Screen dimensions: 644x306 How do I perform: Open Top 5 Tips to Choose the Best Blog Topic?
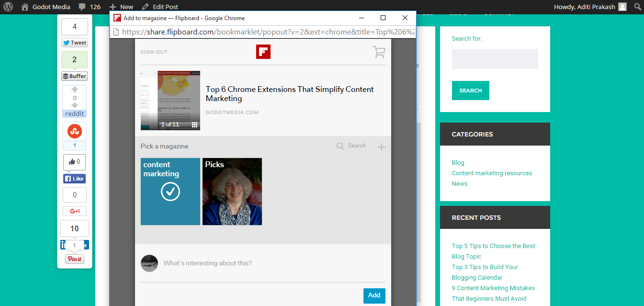pyautogui.click(x=494, y=251)
